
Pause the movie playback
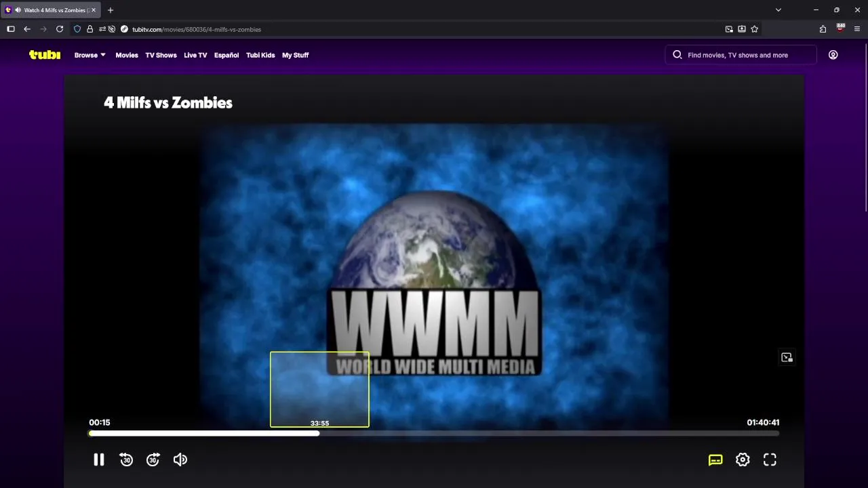pyautogui.click(x=99, y=460)
